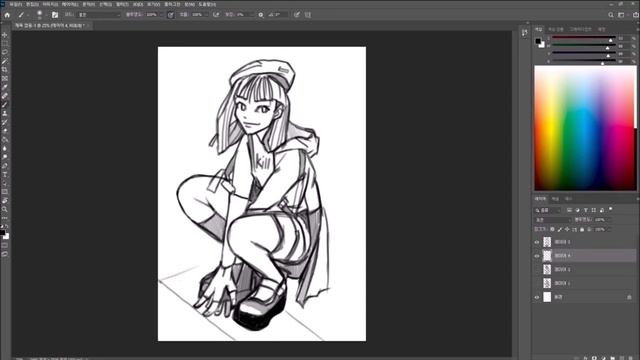Screen dimensions: 640x360
Task: Select the Type tool
Action: (4, 174)
